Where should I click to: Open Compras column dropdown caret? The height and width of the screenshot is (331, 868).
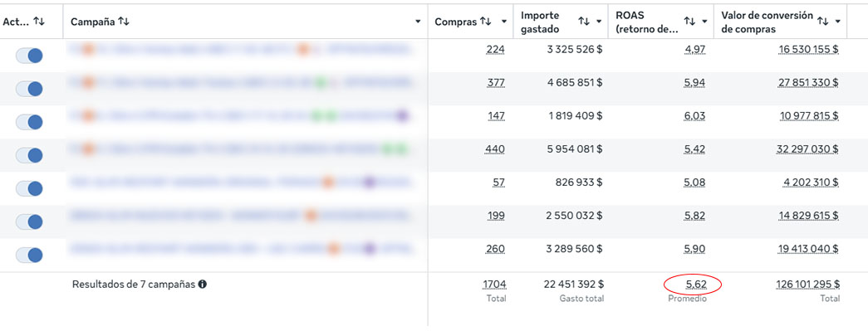(503, 22)
